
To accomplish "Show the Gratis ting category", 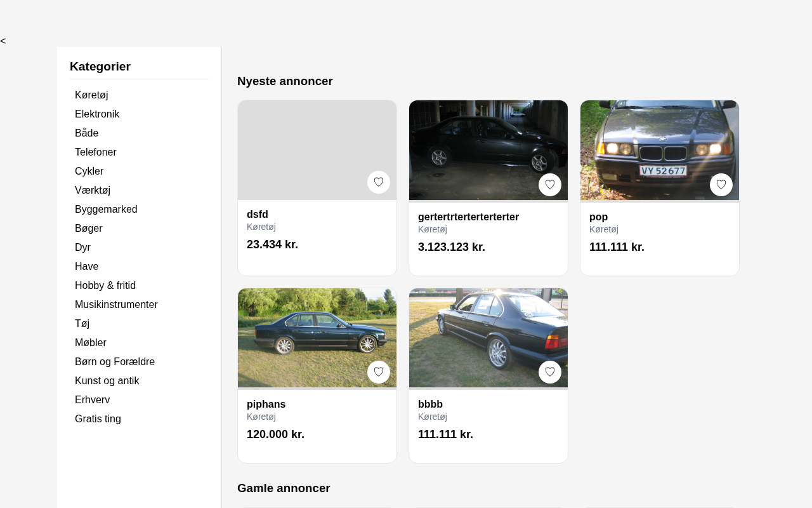I will tap(98, 419).
